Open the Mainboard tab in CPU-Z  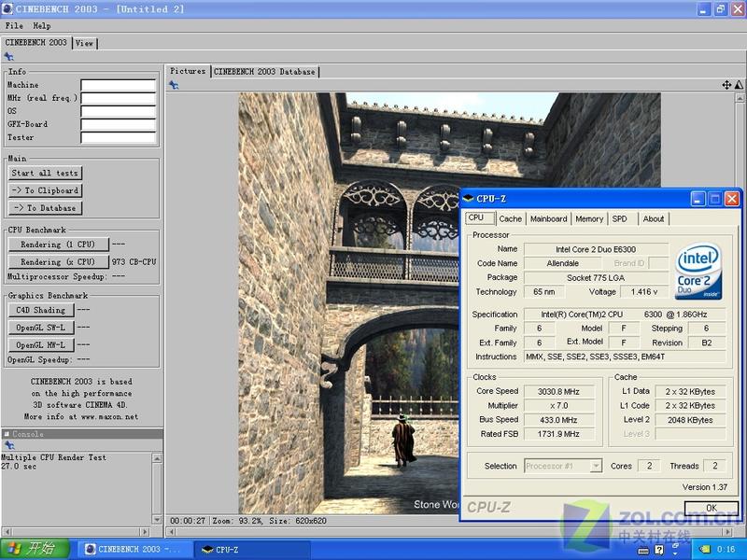click(x=548, y=219)
